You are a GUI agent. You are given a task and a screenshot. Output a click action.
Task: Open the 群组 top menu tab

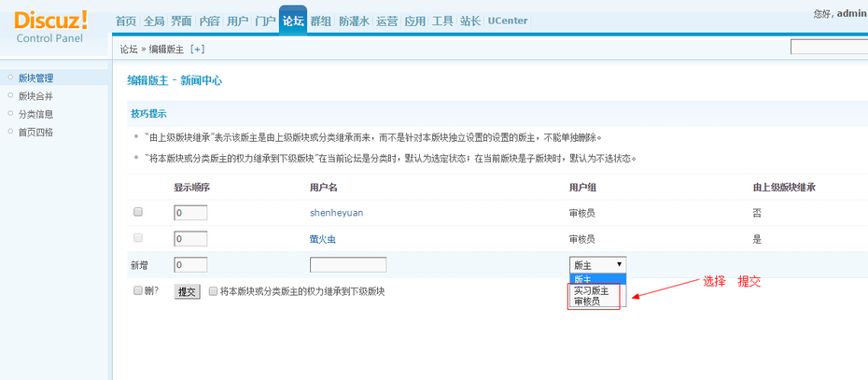point(321,21)
